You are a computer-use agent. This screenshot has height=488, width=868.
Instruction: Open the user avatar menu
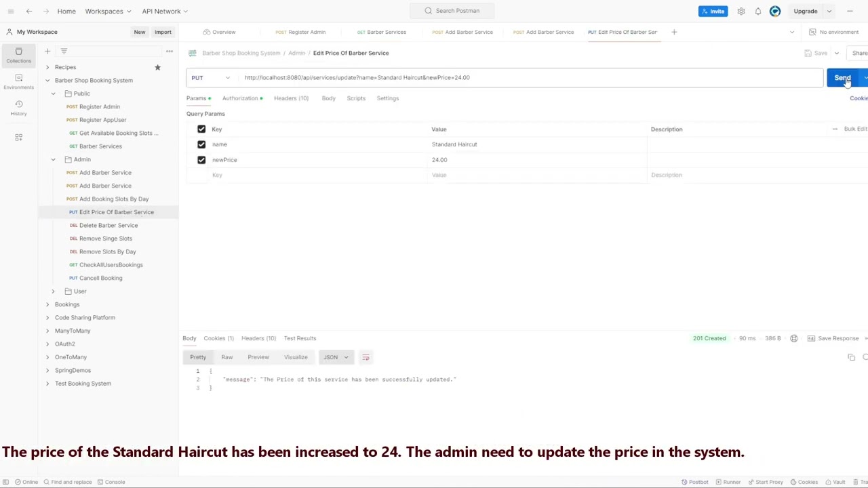coord(775,12)
